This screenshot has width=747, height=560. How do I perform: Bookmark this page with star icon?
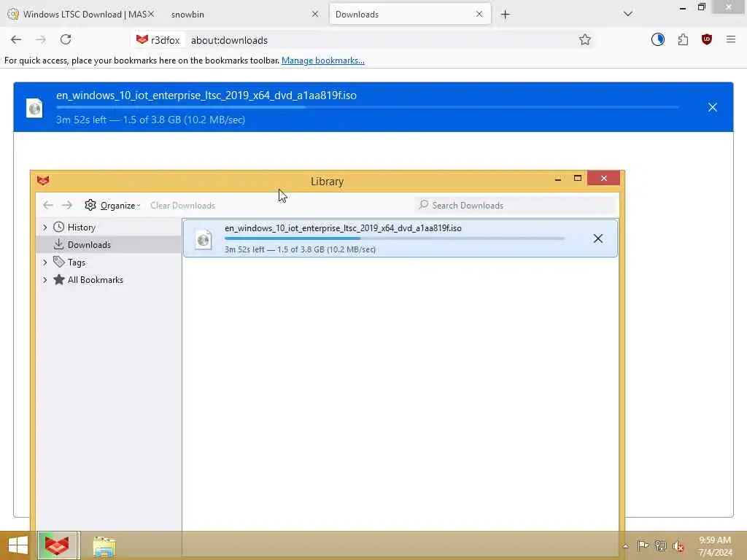pyautogui.click(x=585, y=39)
